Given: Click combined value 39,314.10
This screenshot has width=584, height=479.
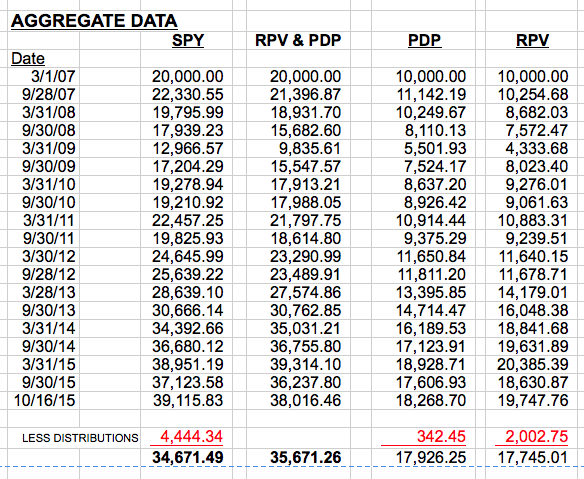Looking at the screenshot, I should [x=305, y=364].
